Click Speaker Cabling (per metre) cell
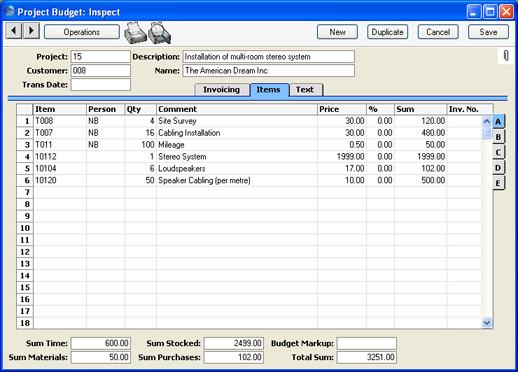The height and width of the screenshot is (372, 518). (x=237, y=180)
